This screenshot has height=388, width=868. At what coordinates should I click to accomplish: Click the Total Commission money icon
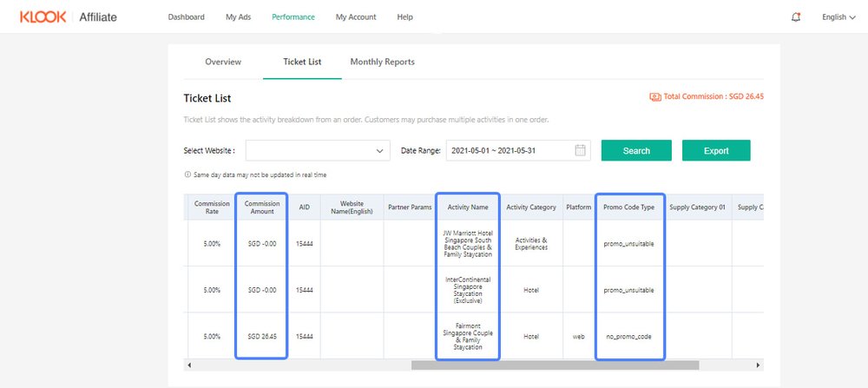[x=655, y=97]
